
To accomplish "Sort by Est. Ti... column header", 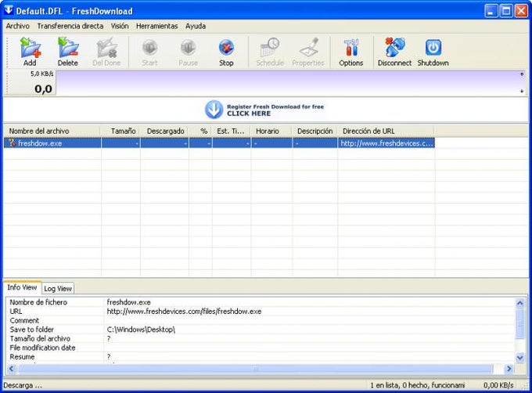I will tap(232, 131).
